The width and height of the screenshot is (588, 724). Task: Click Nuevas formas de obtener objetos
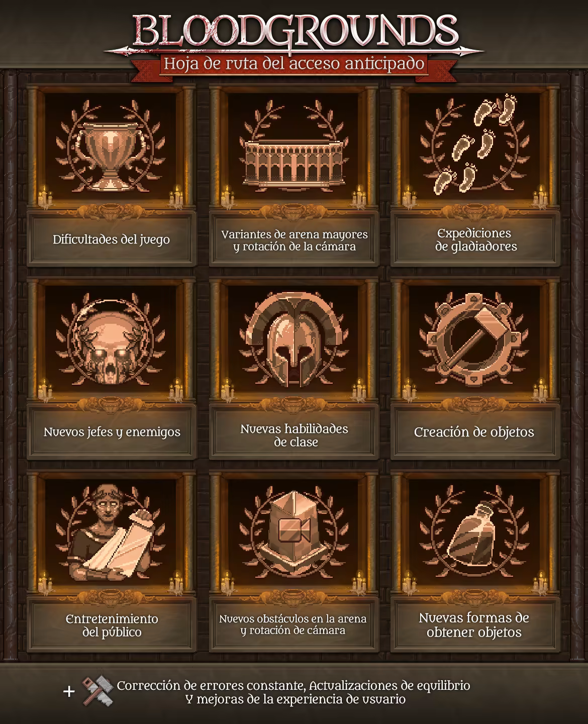click(475, 625)
